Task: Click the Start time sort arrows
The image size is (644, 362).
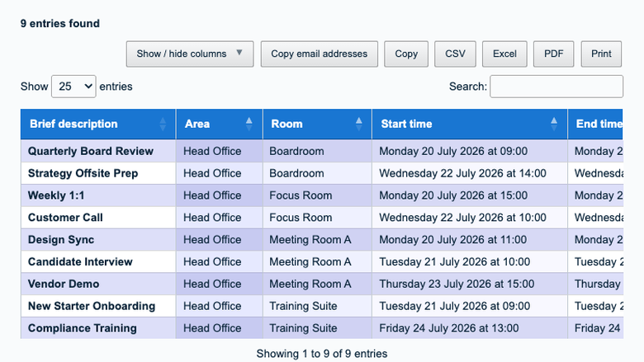Action: (554, 124)
